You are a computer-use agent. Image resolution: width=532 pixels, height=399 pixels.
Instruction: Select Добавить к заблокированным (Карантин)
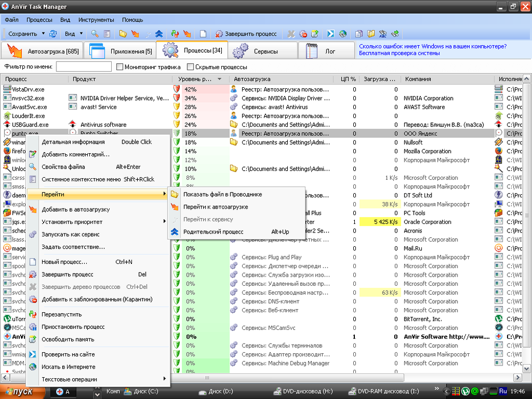pos(98,299)
